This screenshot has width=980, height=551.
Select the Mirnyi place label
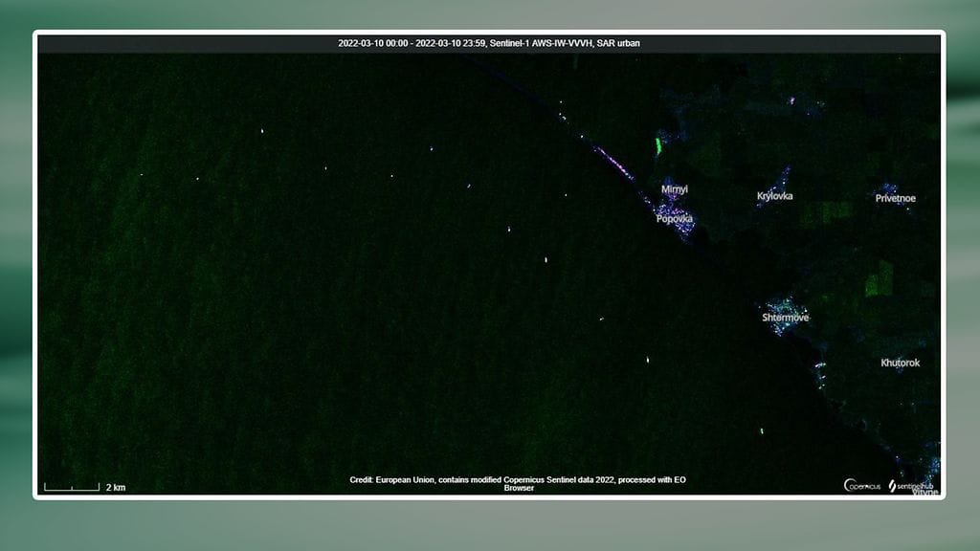click(x=674, y=189)
